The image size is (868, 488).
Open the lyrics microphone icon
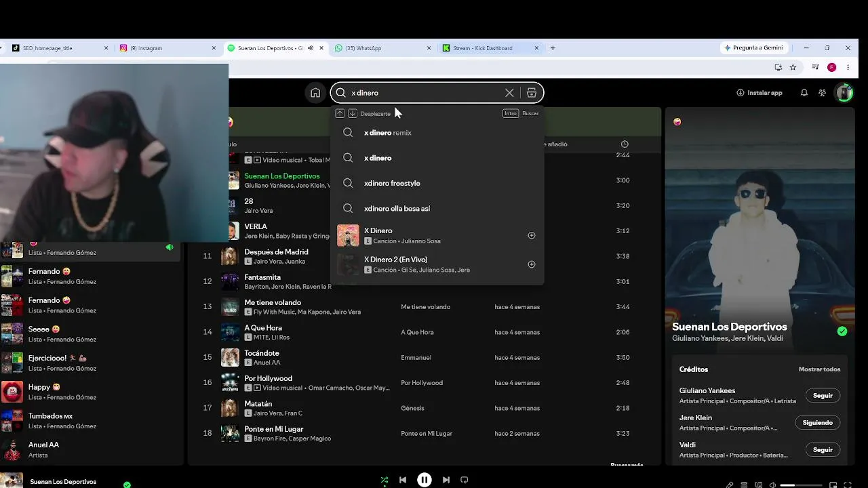[x=730, y=485]
